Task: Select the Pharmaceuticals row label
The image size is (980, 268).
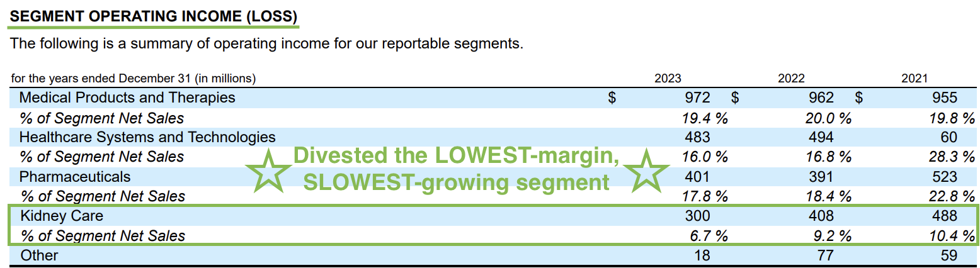Action: point(75,177)
